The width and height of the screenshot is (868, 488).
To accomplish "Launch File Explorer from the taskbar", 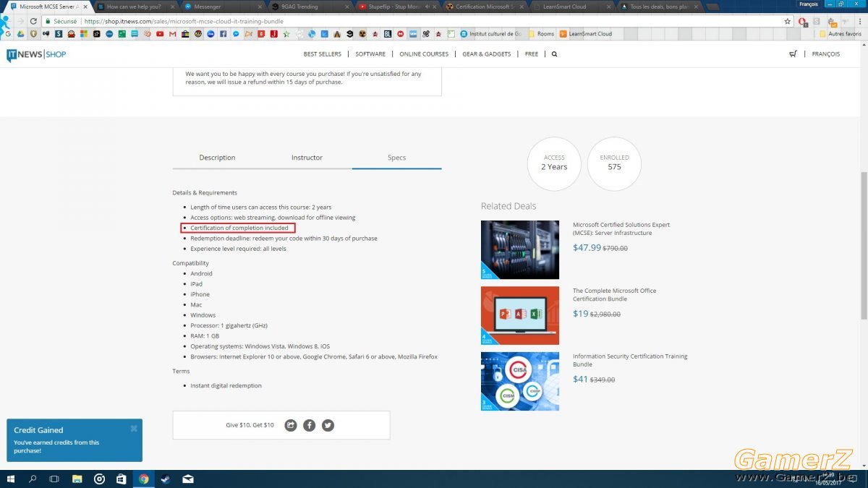I will [x=77, y=479].
